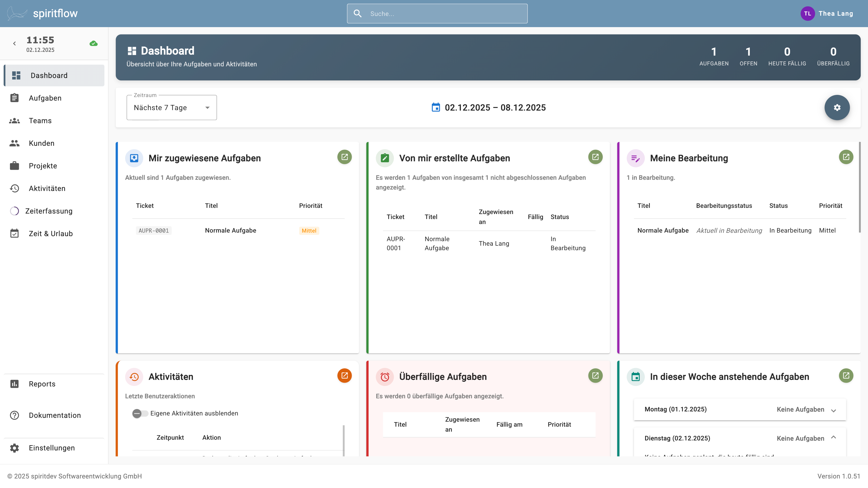Open Projekte in the sidebar
868x488 pixels.
[54, 166]
